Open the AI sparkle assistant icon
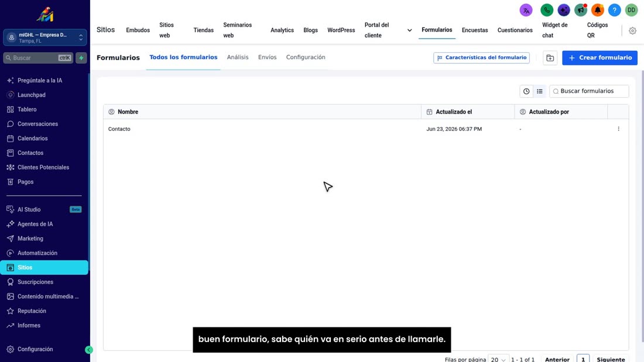Screen dimensions: 644x362 tap(563, 11)
